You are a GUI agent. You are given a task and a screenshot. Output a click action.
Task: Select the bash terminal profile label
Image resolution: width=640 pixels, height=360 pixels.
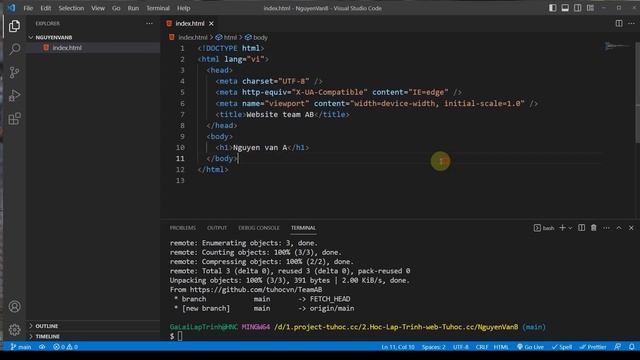[544, 228]
